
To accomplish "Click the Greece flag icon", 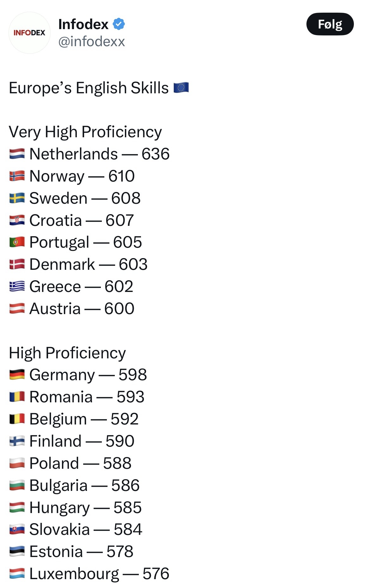I will click(17, 287).
